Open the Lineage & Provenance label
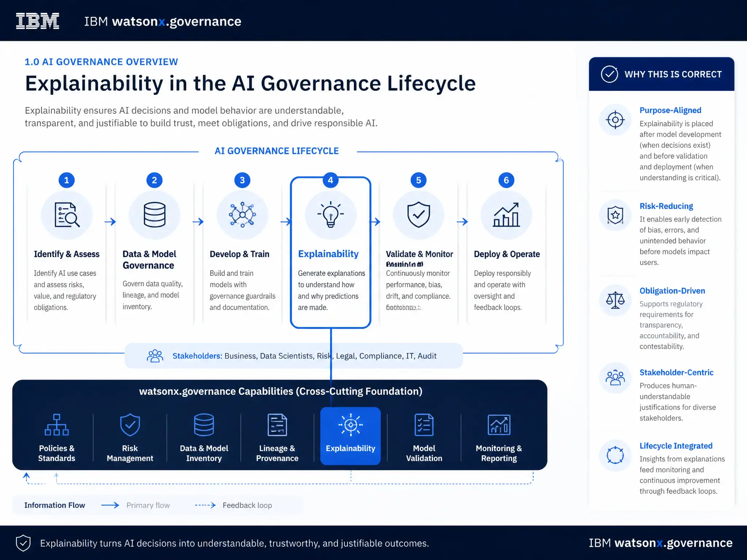747x560 pixels. 277,453
